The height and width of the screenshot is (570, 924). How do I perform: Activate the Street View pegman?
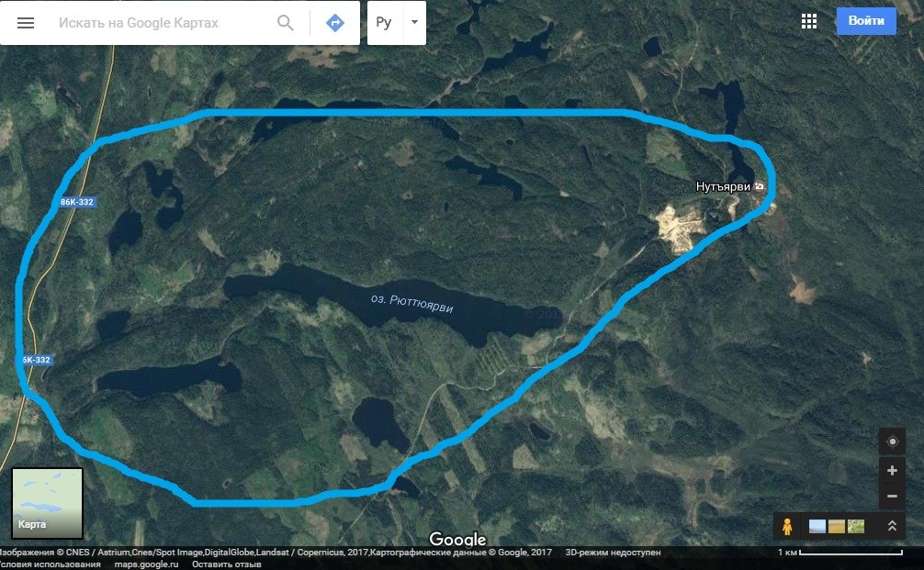787,526
